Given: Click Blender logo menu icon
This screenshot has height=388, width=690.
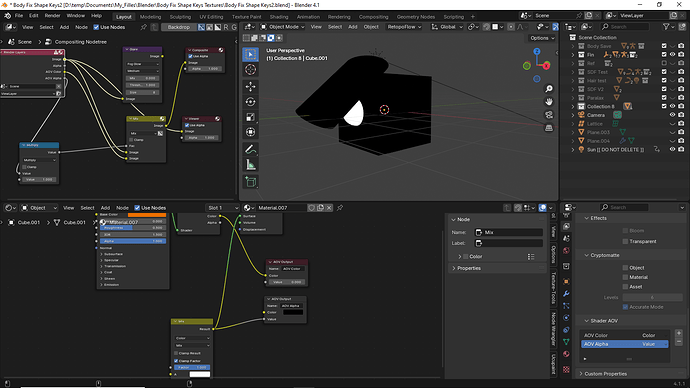Looking at the screenshot, I should point(7,16).
